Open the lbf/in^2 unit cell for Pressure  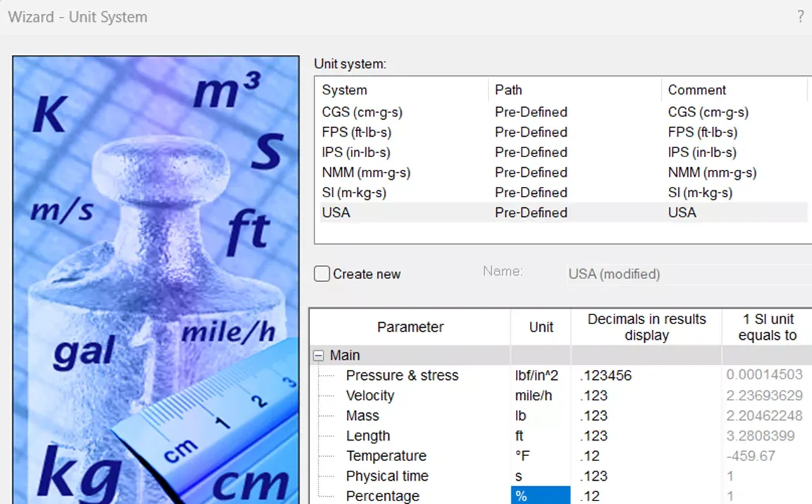click(541, 375)
